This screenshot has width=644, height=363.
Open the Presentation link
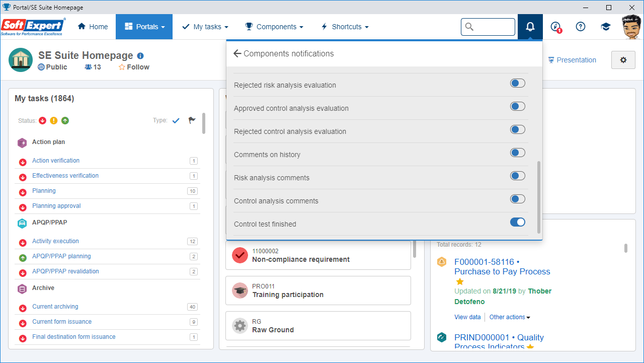coord(572,60)
